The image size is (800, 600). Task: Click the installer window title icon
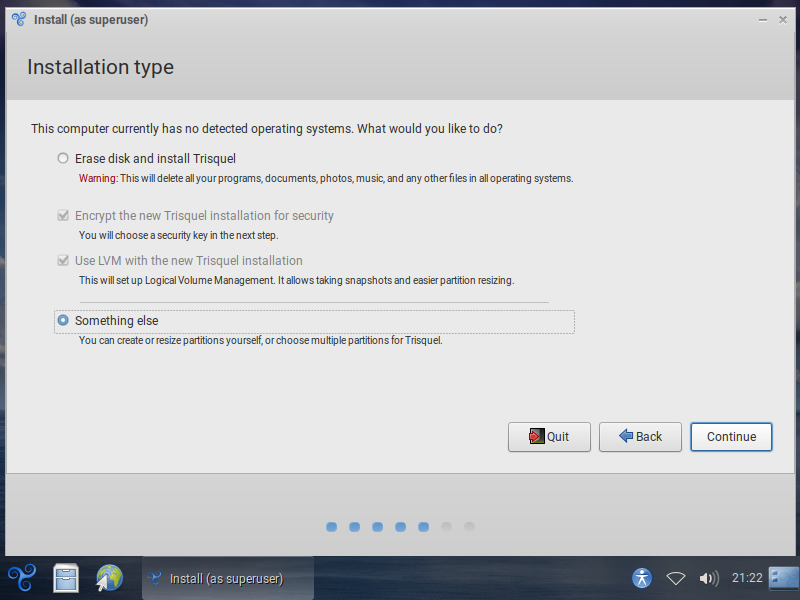pos(19,19)
